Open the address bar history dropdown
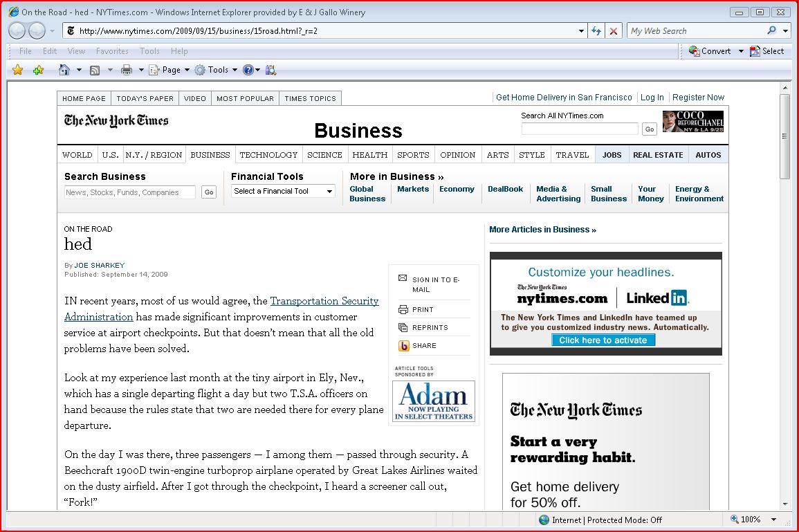The width and height of the screenshot is (799, 532). 581,31
